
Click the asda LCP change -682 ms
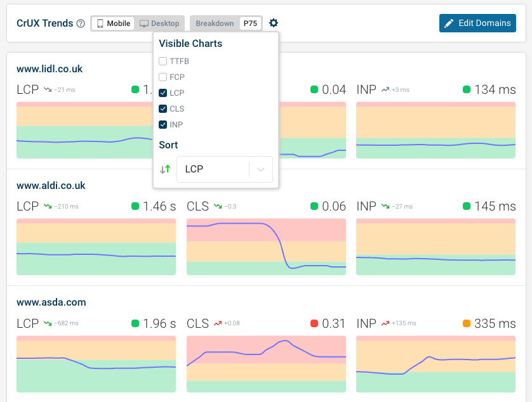67,323
